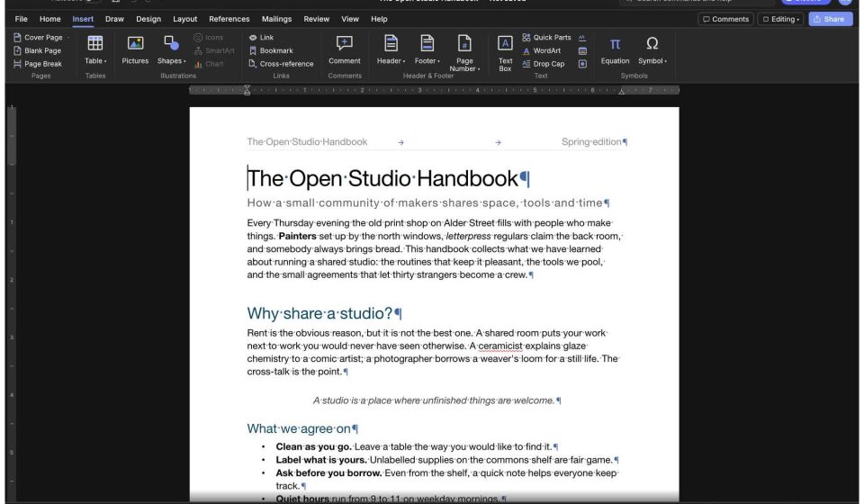Viewport: 864px width, 504px height.
Task: Click the bullet 'Label what is yours.'
Action: [x=321, y=460]
